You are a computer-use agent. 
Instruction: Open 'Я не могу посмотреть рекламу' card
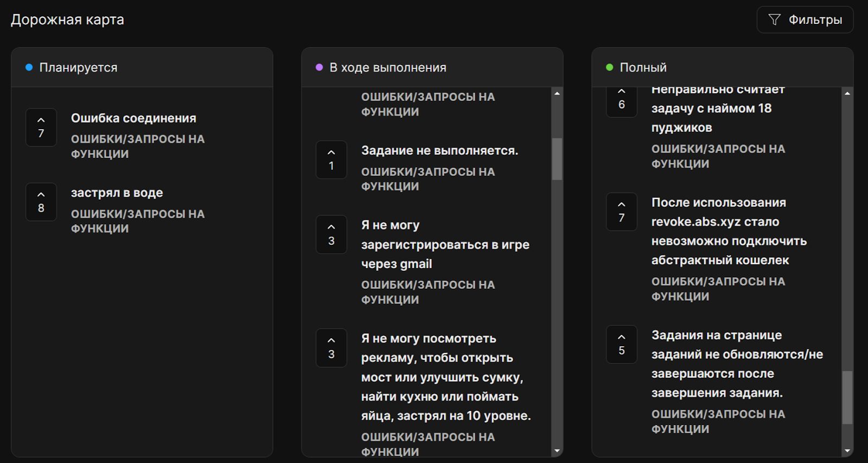[446, 377]
